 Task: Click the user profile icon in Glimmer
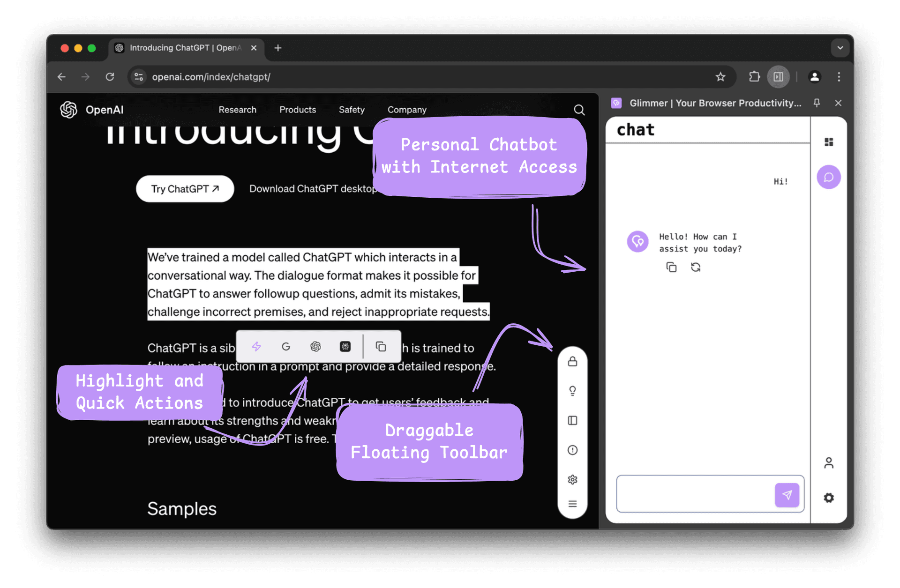coord(827,462)
